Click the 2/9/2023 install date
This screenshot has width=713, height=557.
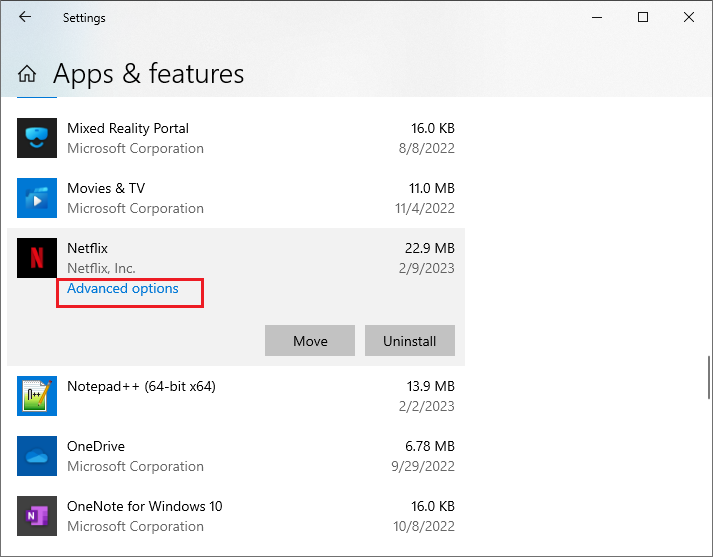427,268
